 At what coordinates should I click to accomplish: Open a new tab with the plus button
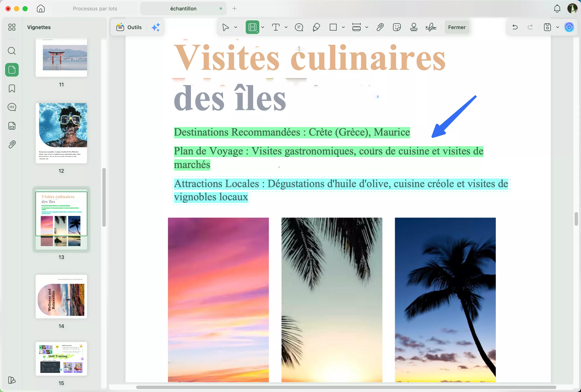[x=234, y=8]
